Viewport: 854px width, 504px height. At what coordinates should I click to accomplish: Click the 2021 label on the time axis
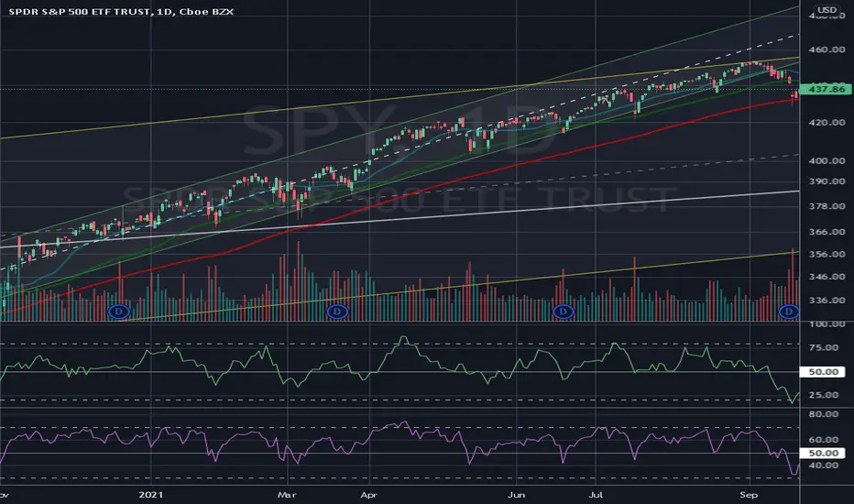click(x=151, y=495)
